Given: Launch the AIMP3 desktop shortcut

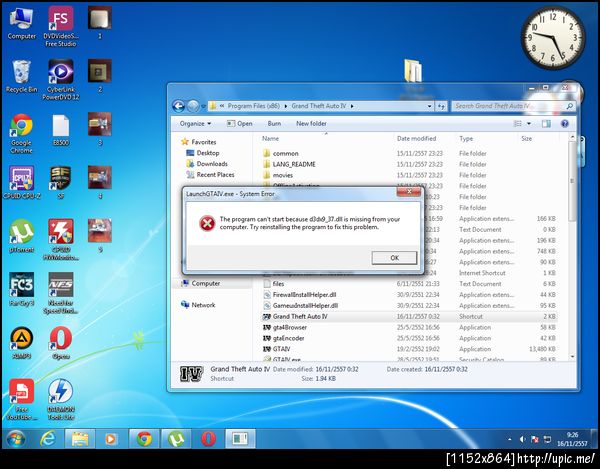Looking at the screenshot, I should coord(21,343).
